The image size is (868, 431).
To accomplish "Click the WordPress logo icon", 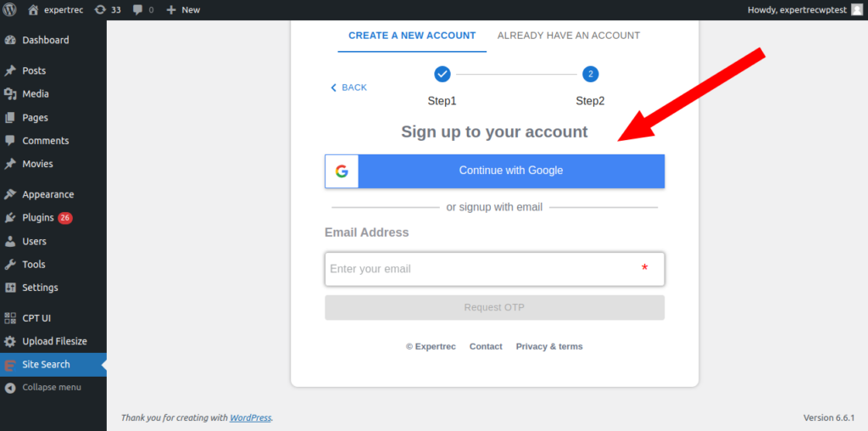I will (11, 10).
